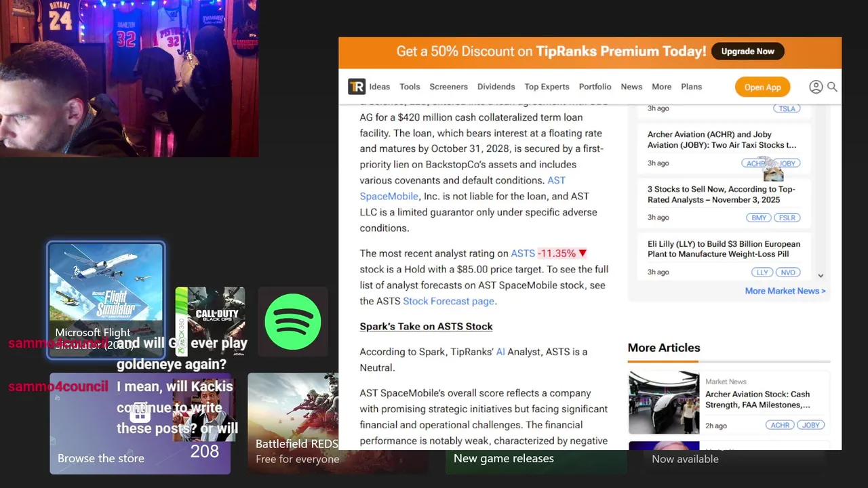
Task: Open the Plans menu item
Action: (x=691, y=87)
